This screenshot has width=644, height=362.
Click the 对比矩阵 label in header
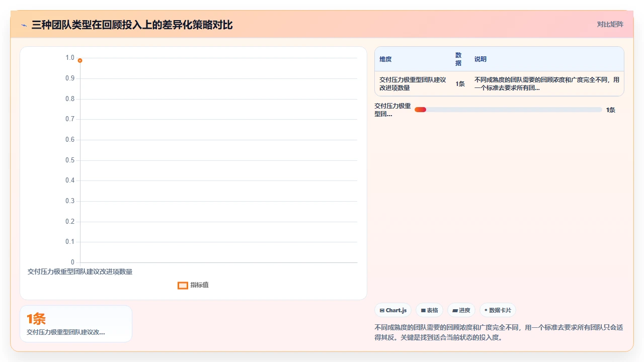pos(610,25)
